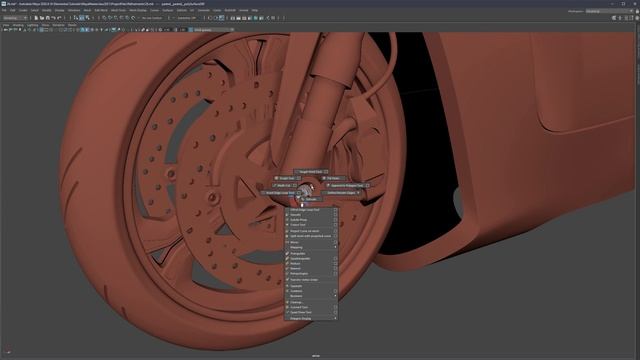The width and height of the screenshot is (640, 360).
Task: Click the IPR Render icon
Action: pos(244,18)
